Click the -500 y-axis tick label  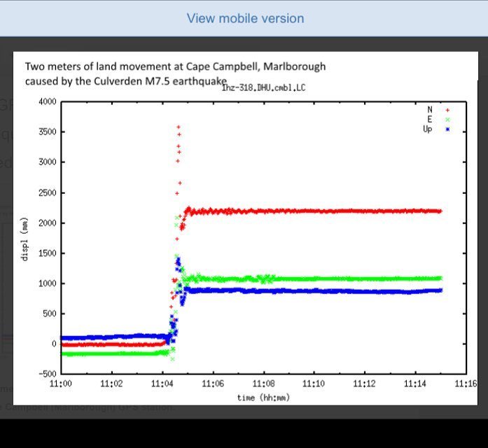coord(48,374)
